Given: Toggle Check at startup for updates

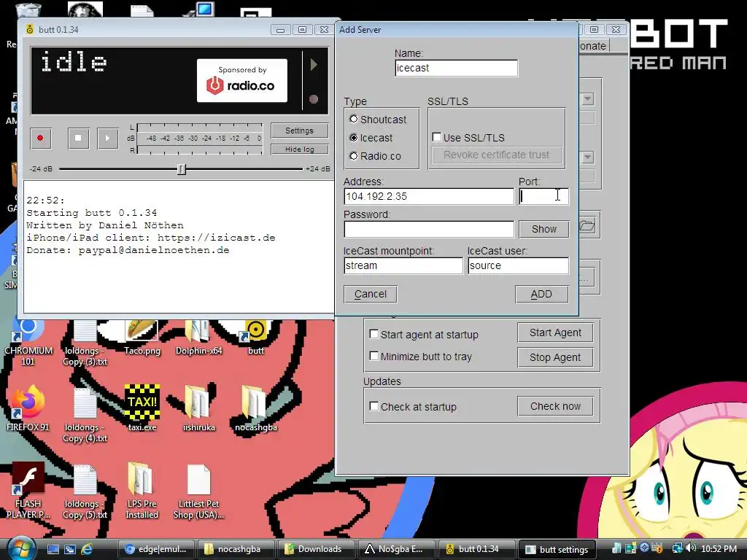Looking at the screenshot, I should pyautogui.click(x=374, y=406).
